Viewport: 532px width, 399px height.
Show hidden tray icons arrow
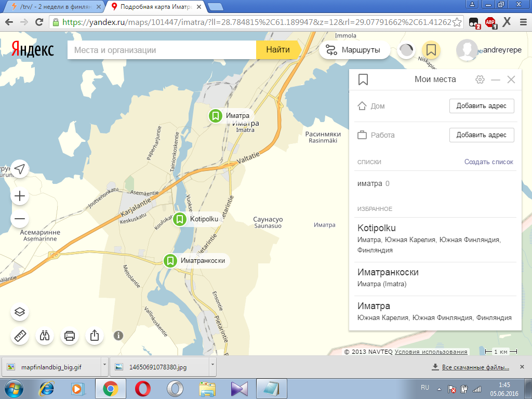pyautogui.click(x=440, y=389)
